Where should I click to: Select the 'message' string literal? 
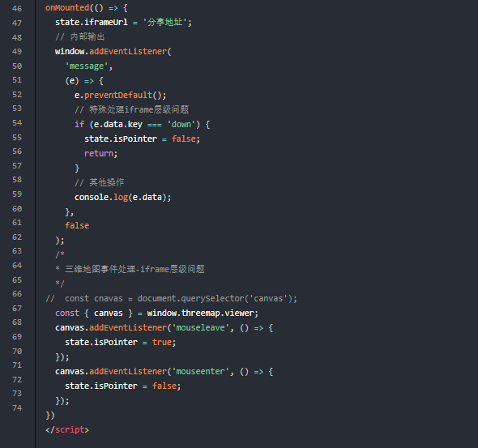click(87, 66)
